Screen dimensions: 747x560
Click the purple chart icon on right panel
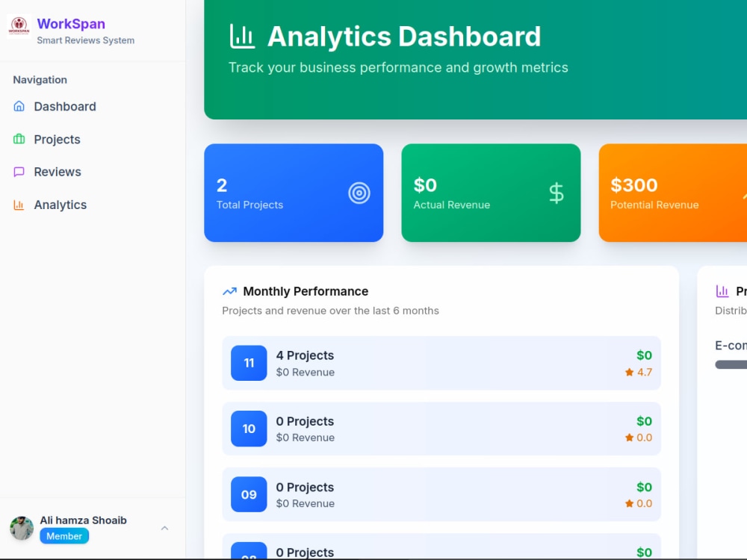722,291
